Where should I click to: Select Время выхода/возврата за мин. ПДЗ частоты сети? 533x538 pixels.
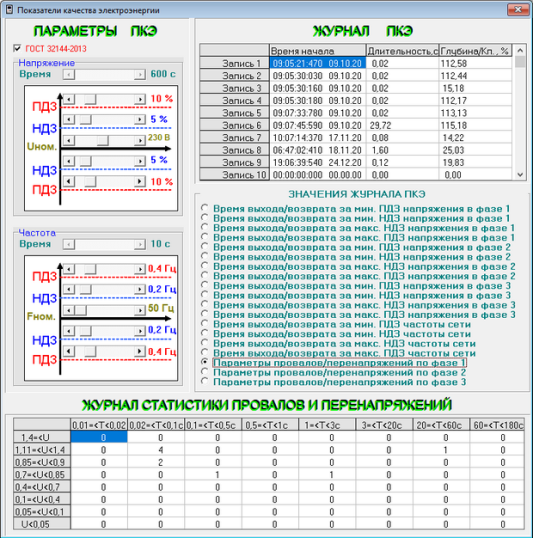(x=205, y=324)
